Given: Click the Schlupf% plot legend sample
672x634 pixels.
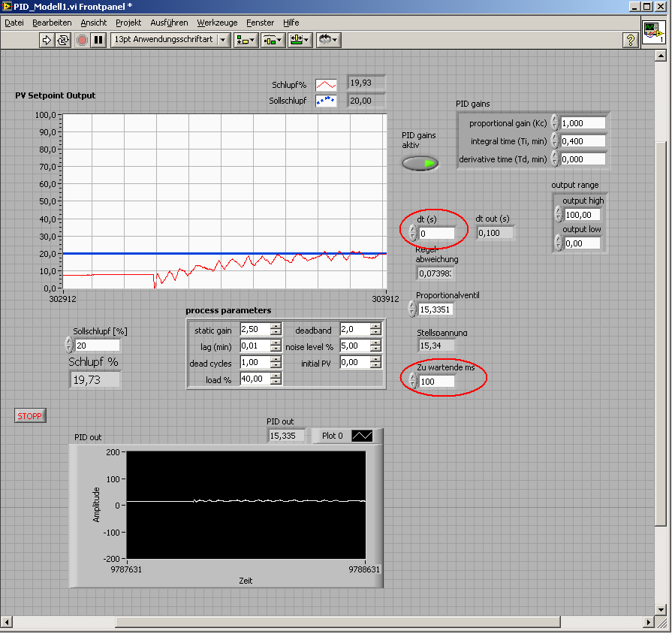Looking at the screenshot, I should [x=327, y=85].
